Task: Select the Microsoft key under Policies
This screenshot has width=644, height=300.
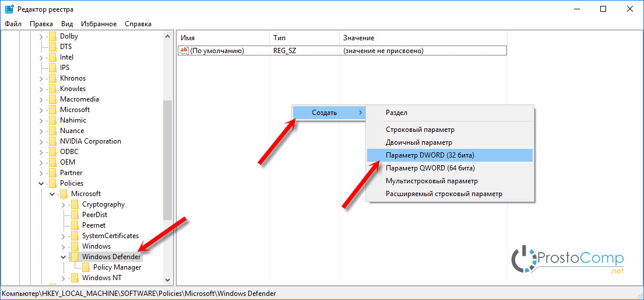Action: (86, 193)
